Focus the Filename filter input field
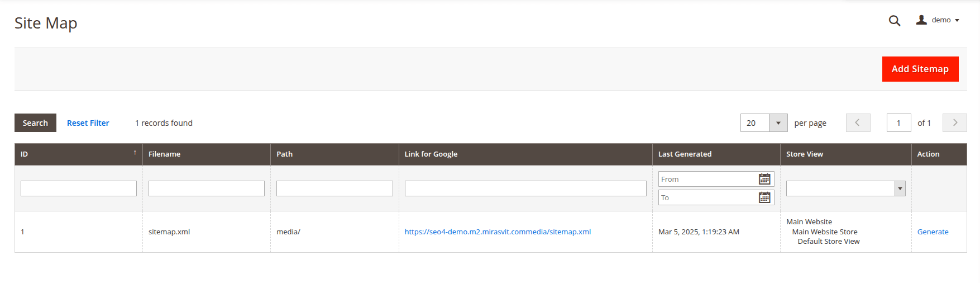 pyautogui.click(x=207, y=188)
